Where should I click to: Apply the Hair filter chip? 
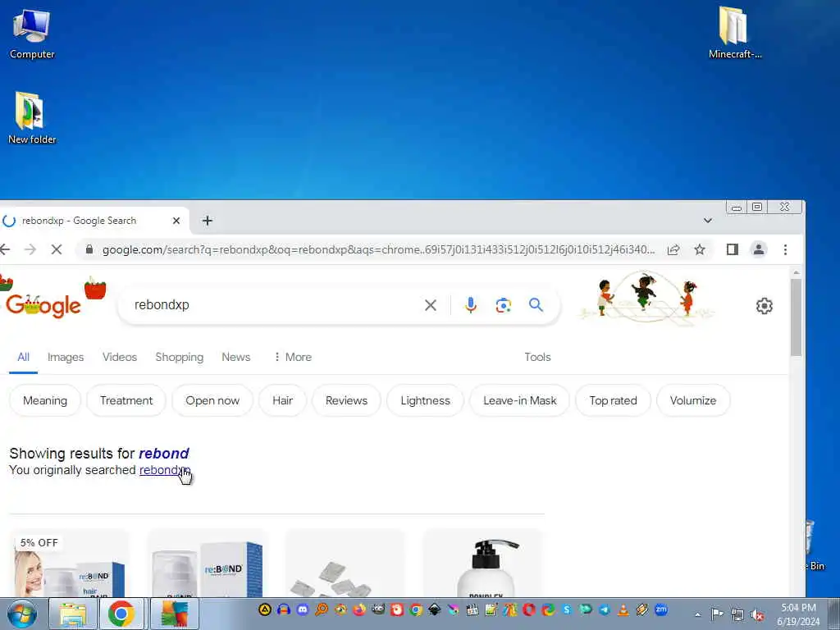pyautogui.click(x=282, y=400)
